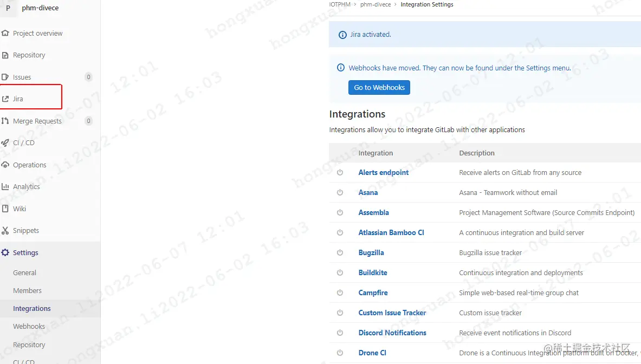This screenshot has width=641, height=364.
Task: Open the Atlassian Bamboo CI integration
Action: [391, 232]
